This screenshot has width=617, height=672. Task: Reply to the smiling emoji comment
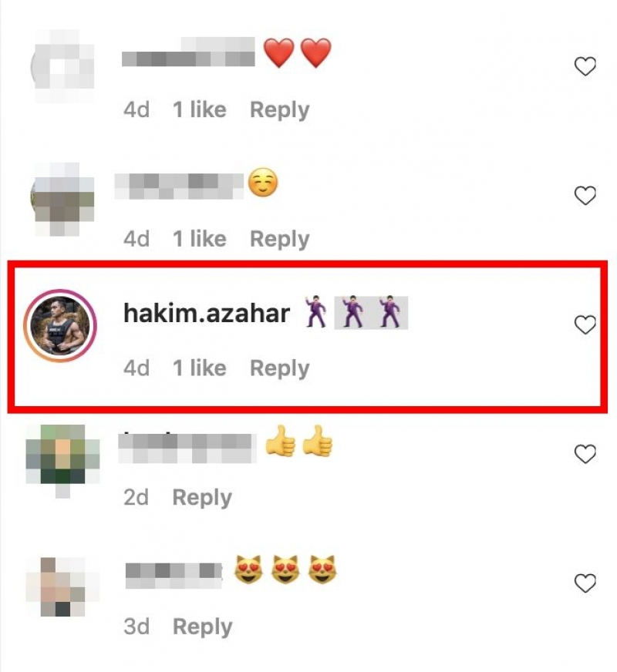pos(279,239)
